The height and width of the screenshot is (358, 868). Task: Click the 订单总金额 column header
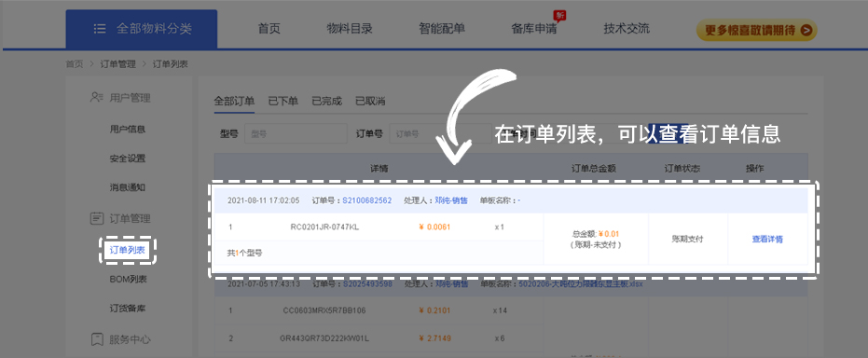point(594,168)
